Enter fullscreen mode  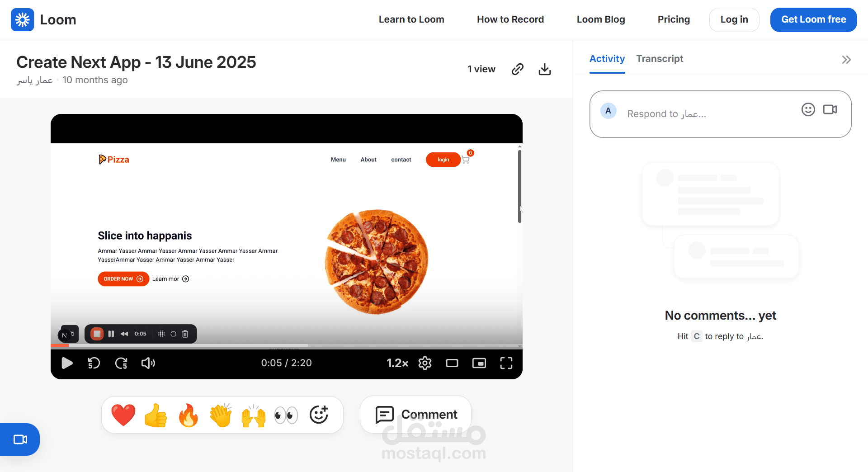point(506,363)
